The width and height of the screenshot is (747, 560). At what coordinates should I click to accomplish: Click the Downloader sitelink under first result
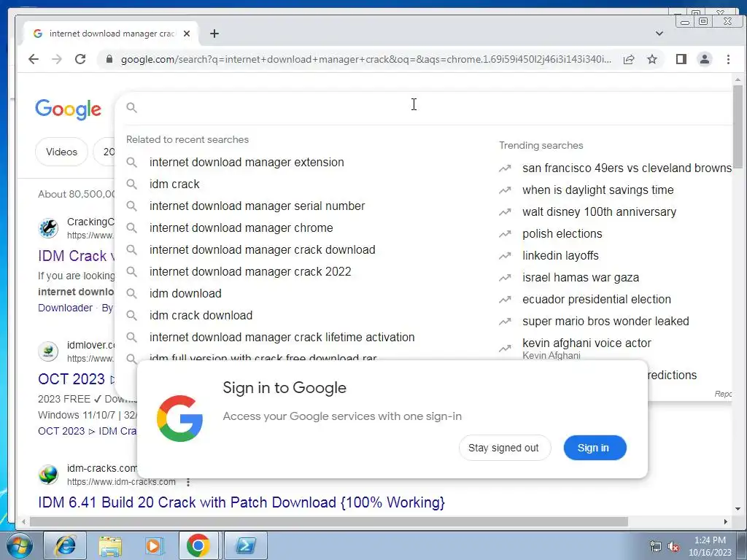pos(65,308)
